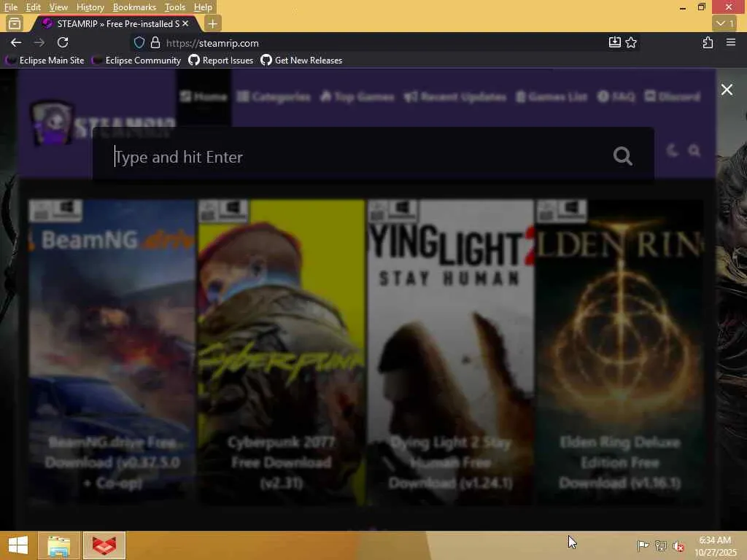Open the tracking protection shield icon
747x560 pixels.
(139, 43)
